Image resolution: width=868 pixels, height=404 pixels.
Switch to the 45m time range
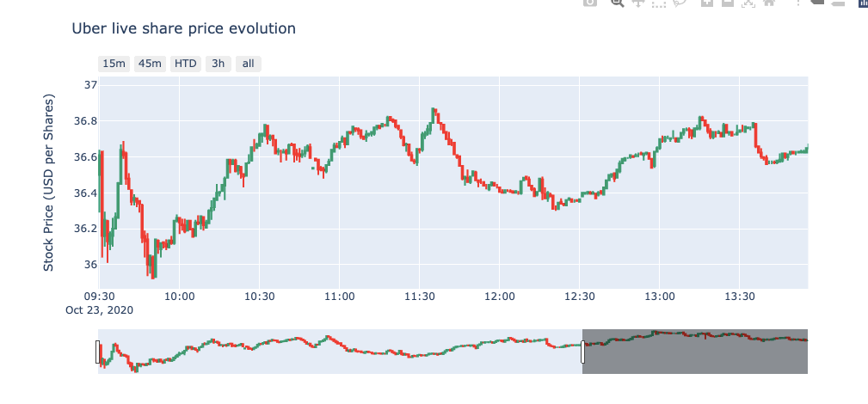pyautogui.click(x=150, y=64)
